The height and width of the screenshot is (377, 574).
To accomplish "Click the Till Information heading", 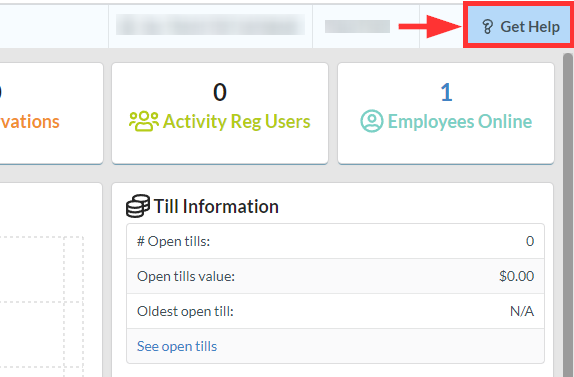I will click(x=216, y=206).
